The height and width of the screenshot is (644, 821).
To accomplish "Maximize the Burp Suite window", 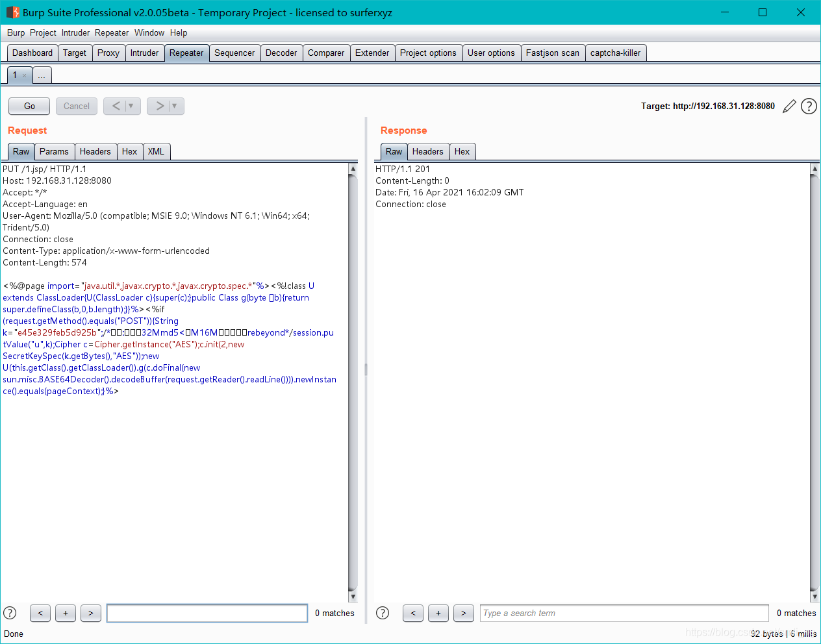I will (x=763, y=12).
